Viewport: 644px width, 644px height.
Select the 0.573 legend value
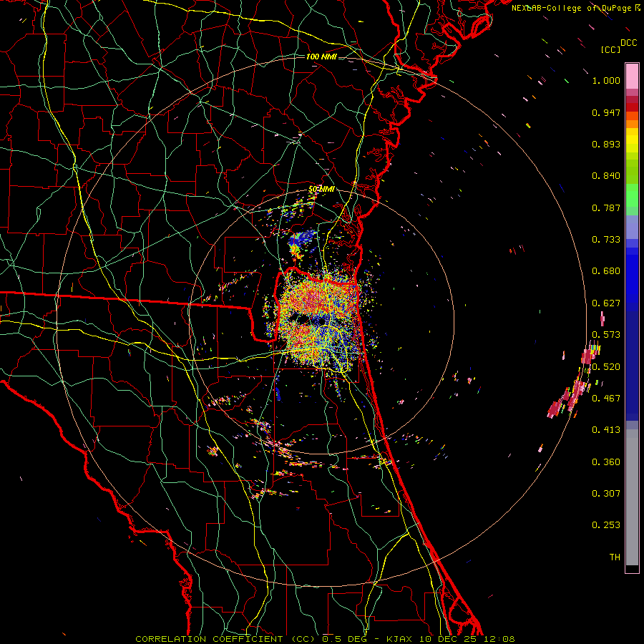(x=606, y=335)
